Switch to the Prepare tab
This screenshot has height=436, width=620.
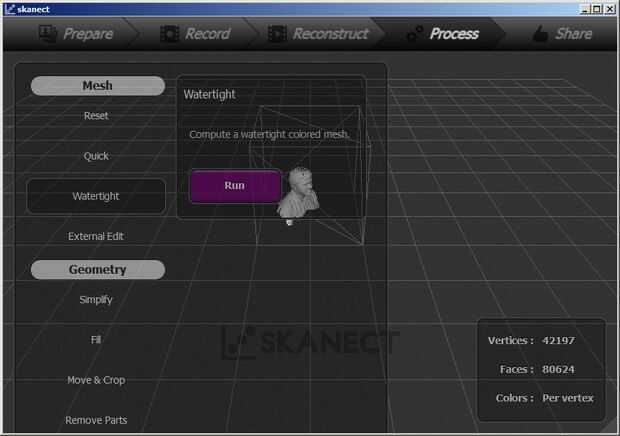[x=77, y=34]
